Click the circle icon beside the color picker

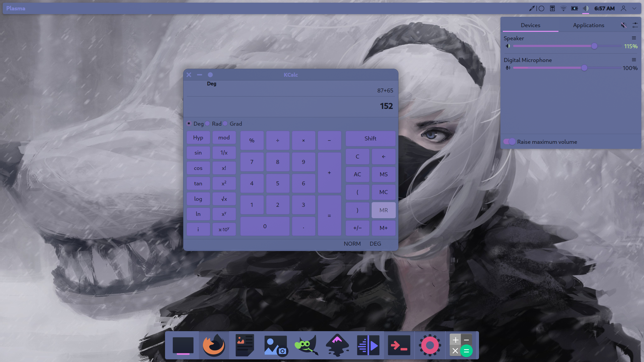tap(541, 8)
